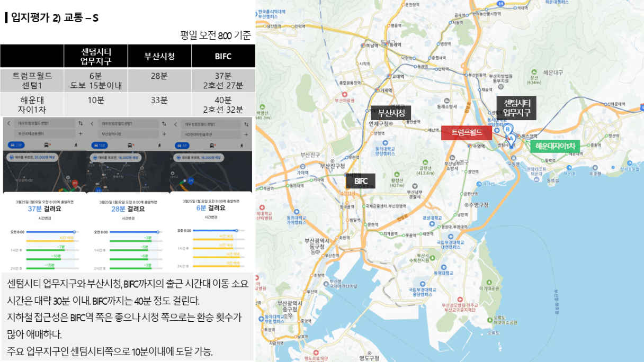The width and height of the screenshot is (644, 362).
Task: Tap the back arrow in the 37분 route screenshot
Action: click(8, 123)
